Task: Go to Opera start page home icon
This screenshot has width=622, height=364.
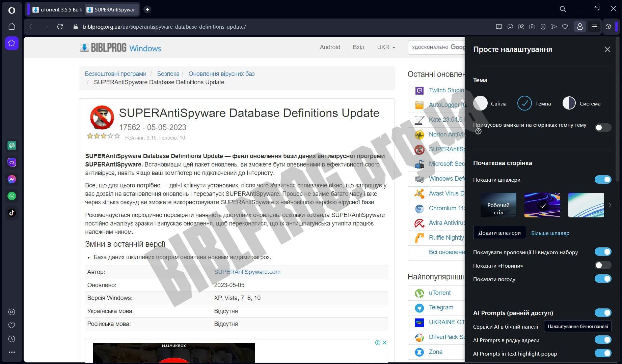Action: point(11,26)
